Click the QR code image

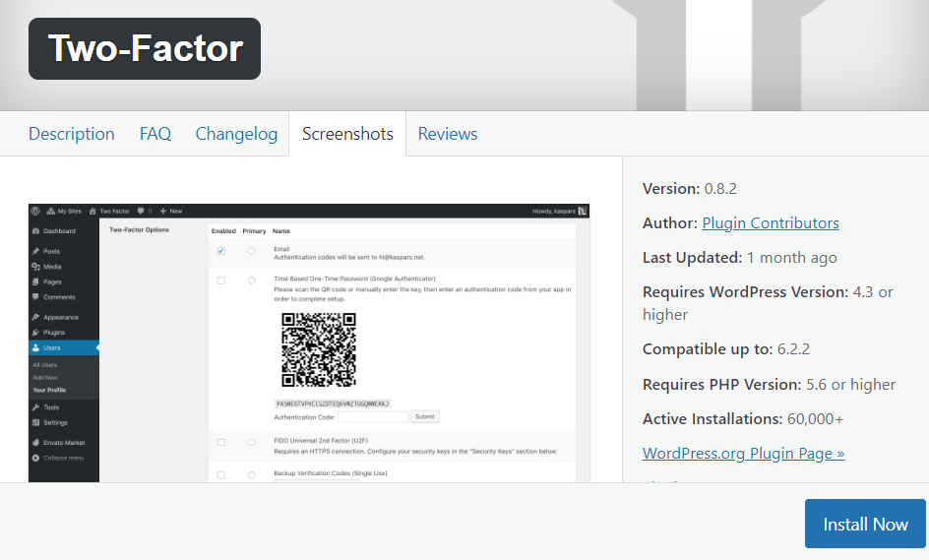319,350
